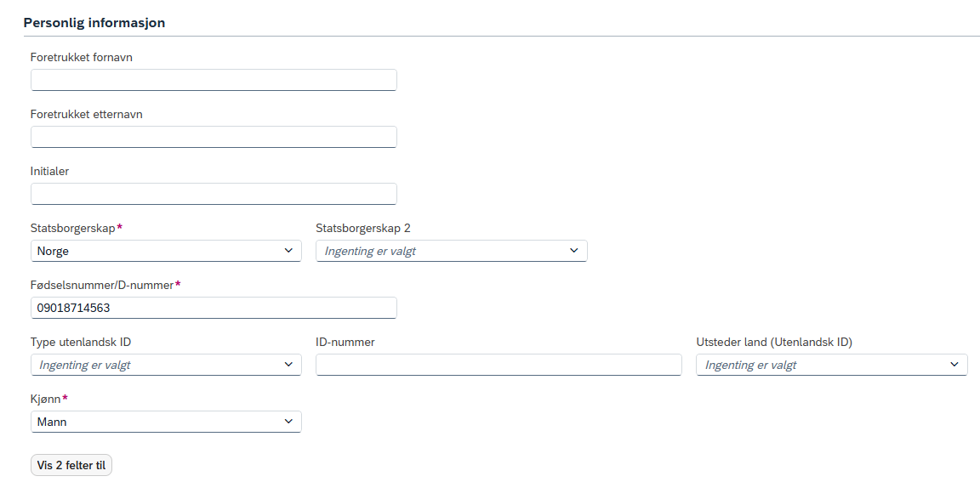This screenshot has height=499, width=980.
Task: Click the ID-nummer input field
Action: [499, 365]
